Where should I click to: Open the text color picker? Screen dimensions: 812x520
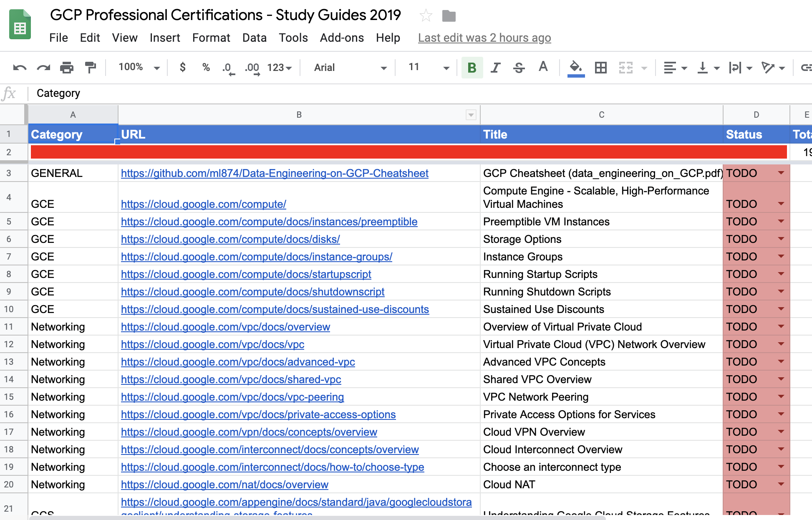click(x=543, y=67)
